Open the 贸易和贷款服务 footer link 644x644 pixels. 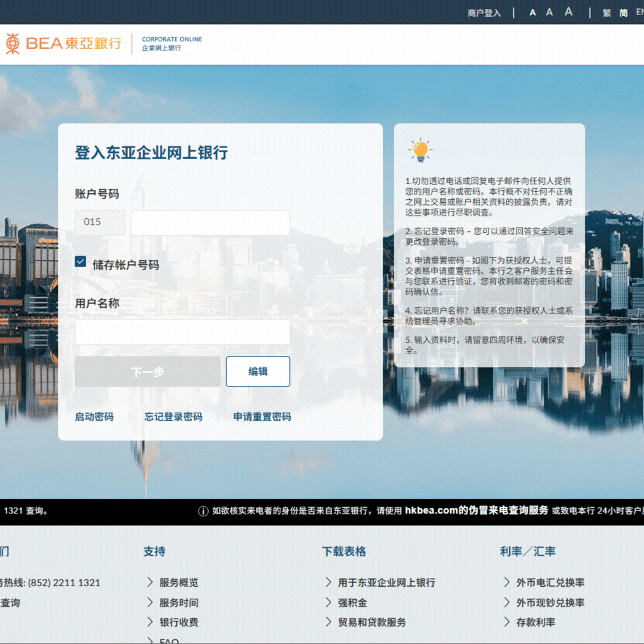[371, 622]
